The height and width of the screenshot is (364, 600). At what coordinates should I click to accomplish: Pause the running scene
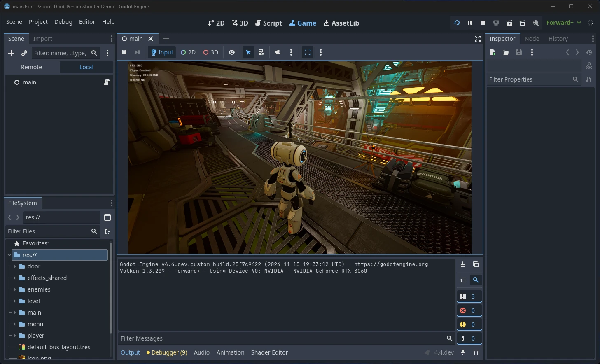click(x=470, y=23)
